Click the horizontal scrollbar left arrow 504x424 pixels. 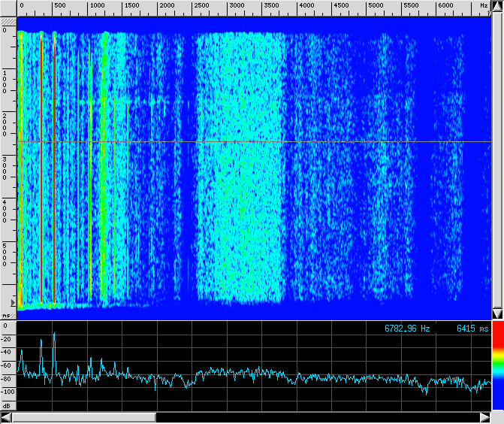(x=6, y=417)
